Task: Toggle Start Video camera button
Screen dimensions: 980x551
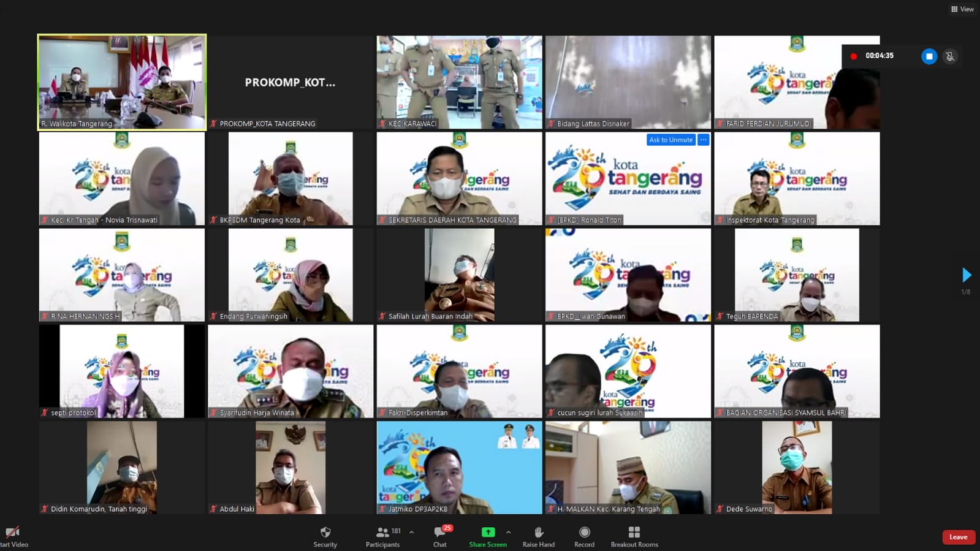Action: [x=12, y=536]
